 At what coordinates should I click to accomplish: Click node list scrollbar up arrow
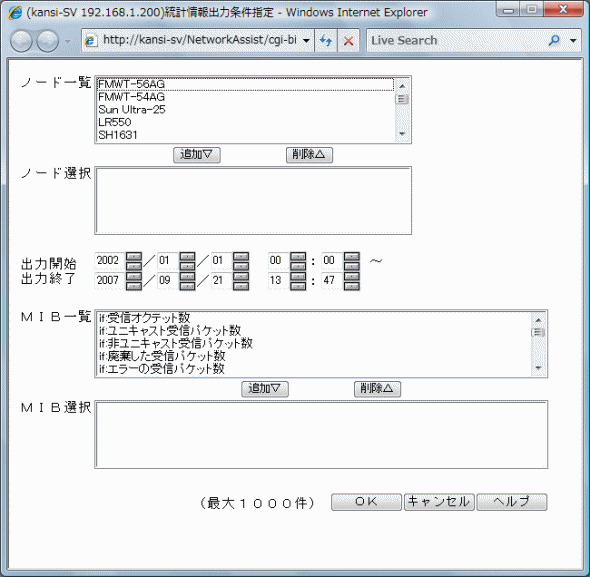pyautogui.click(x=402, y=86)
